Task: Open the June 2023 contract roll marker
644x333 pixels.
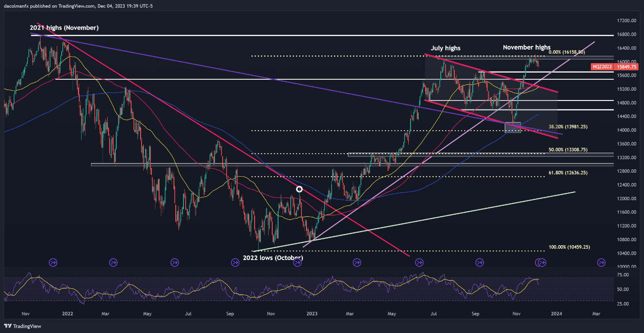Action: pyautogui.click(x=419, y=261)
